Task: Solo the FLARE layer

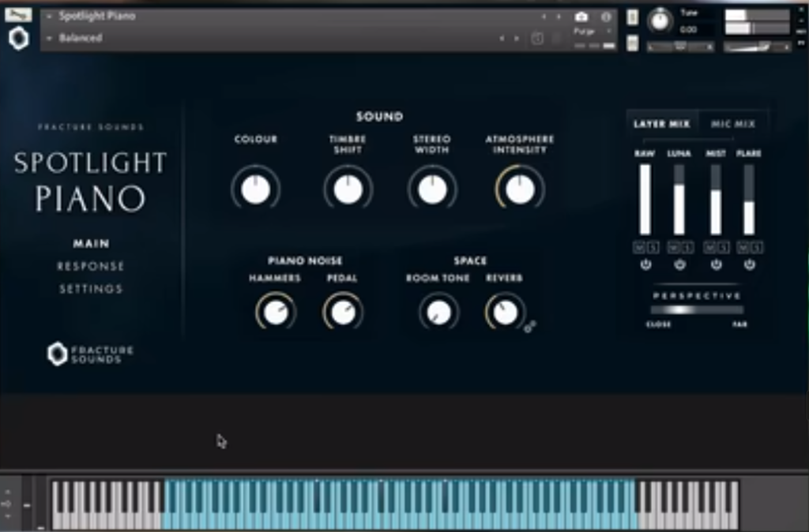Action: (x=756, y=248)
